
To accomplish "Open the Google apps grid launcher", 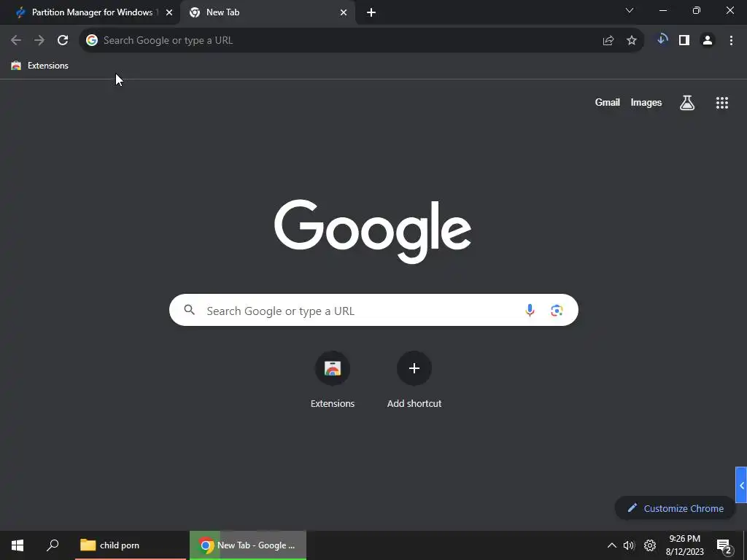I will 722,102.
